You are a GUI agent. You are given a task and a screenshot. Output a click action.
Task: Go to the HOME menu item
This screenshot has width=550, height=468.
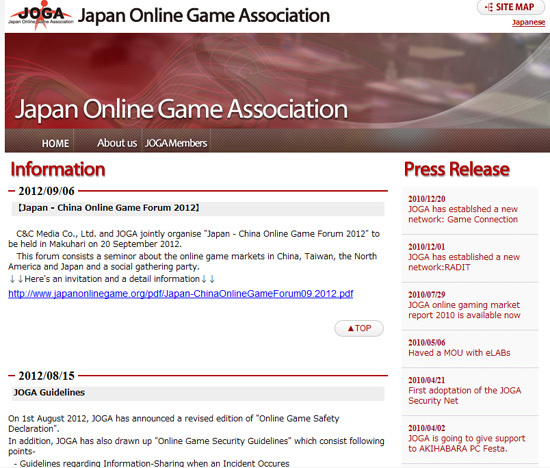click(55, 143)
